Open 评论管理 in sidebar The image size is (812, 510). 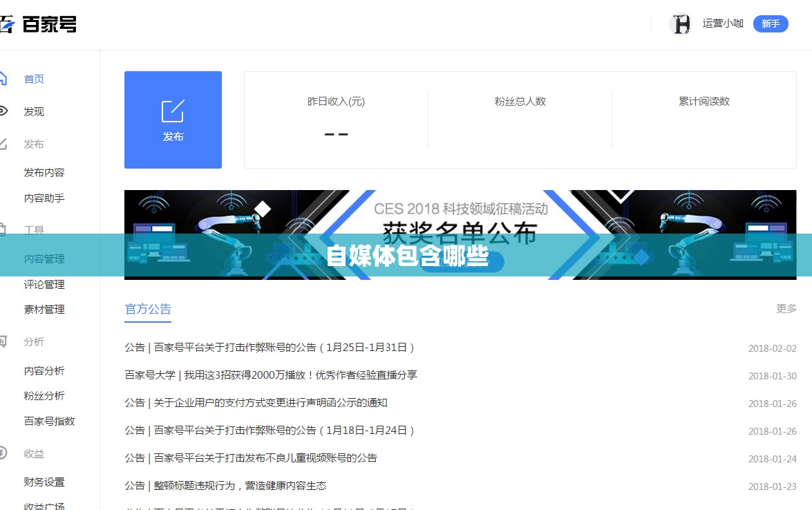pyautogui.click(x=44, y=284)
